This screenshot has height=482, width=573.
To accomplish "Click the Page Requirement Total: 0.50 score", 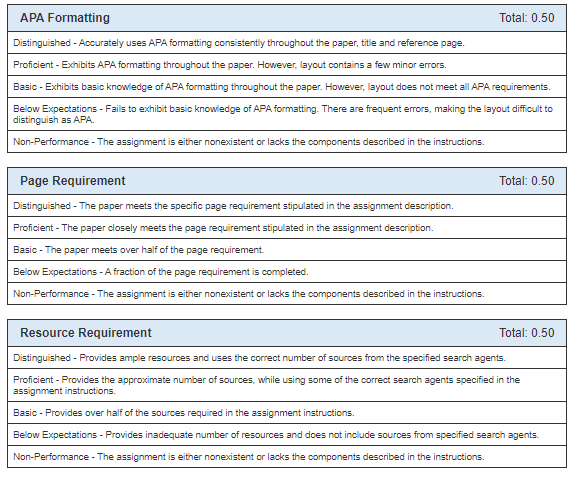I will (527, 181).
